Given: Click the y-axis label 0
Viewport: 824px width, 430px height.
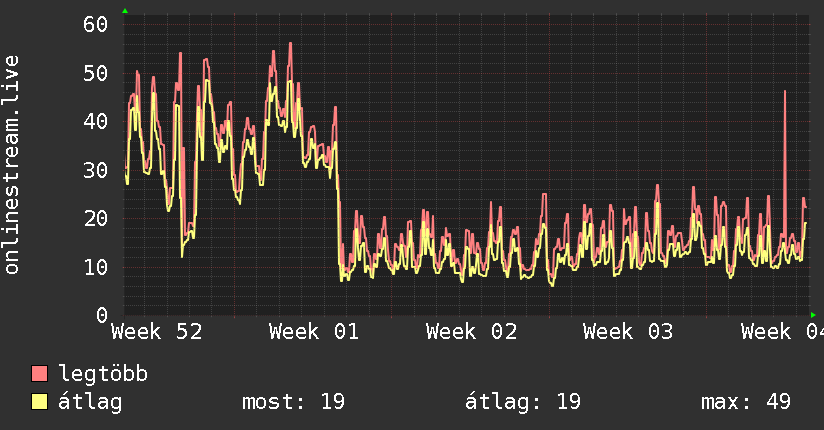Looking at the screenshot, I should (102, 315).
